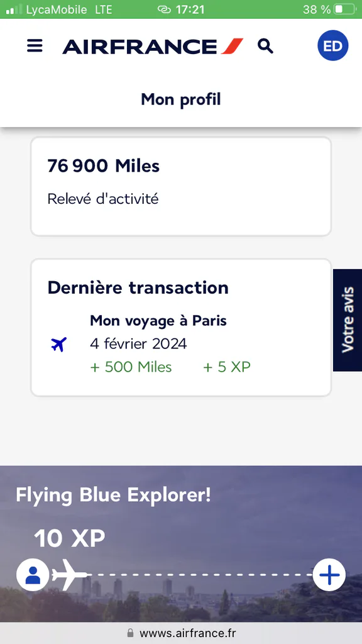Tap the padlock icon in address bar
This screenshot has height=644, width=362.
tap(131, 632)
